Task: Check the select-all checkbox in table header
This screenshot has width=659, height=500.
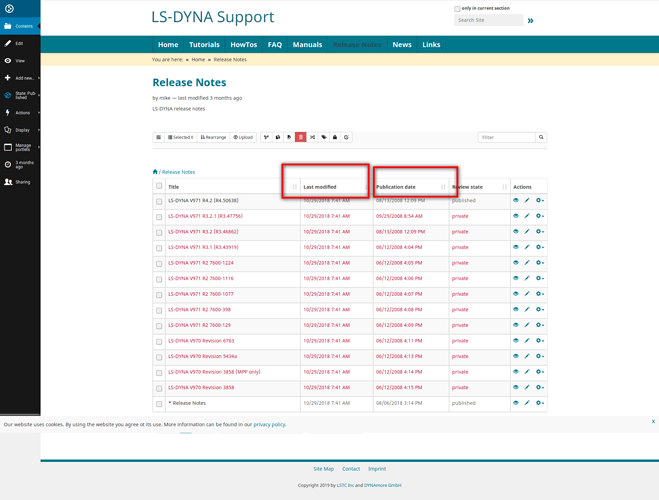Action: pos(159,186)
